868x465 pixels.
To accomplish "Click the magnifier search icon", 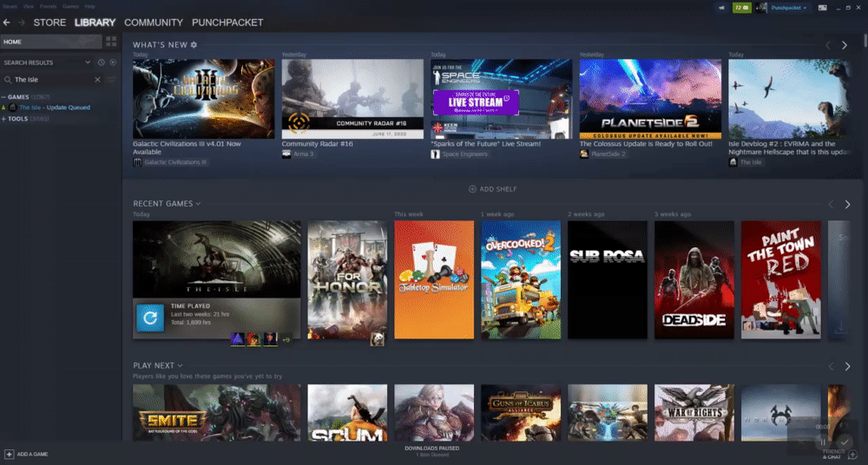I will coord(8,80).
